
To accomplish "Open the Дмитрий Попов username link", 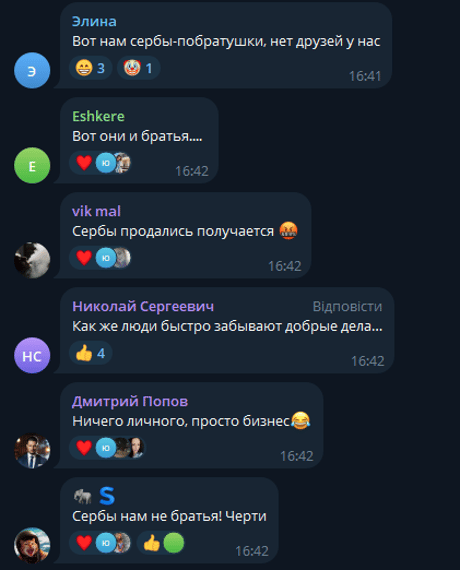I will point(130,401).
